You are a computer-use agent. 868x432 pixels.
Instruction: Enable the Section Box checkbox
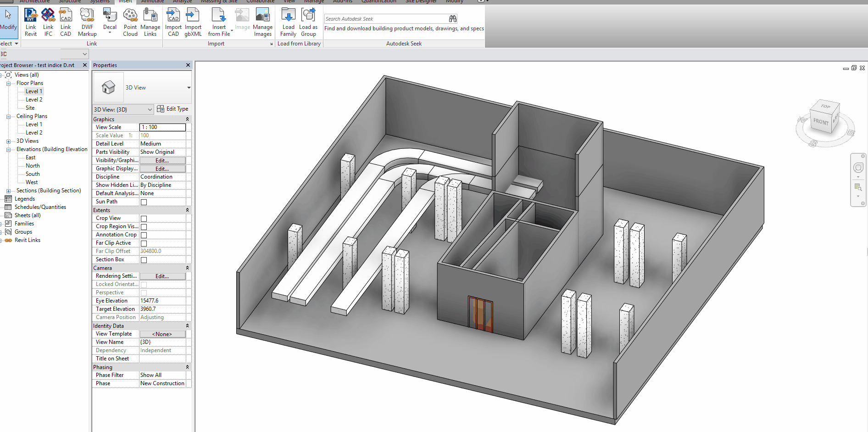144,260
